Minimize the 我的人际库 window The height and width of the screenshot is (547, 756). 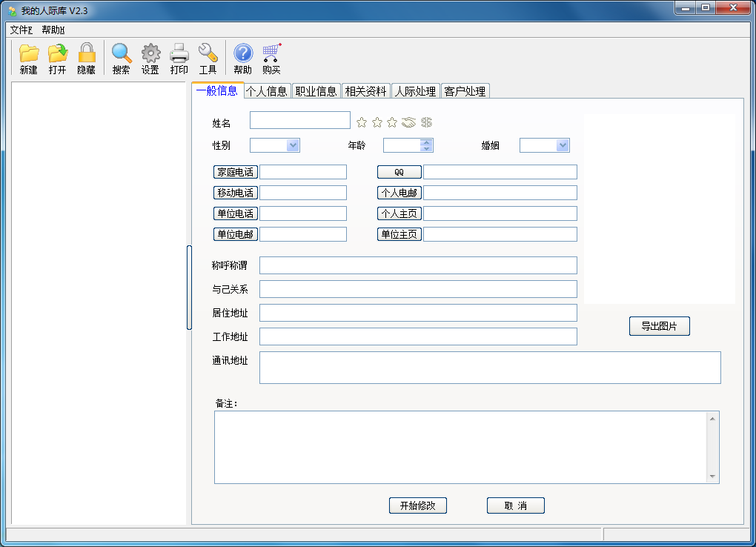(685, 8)
